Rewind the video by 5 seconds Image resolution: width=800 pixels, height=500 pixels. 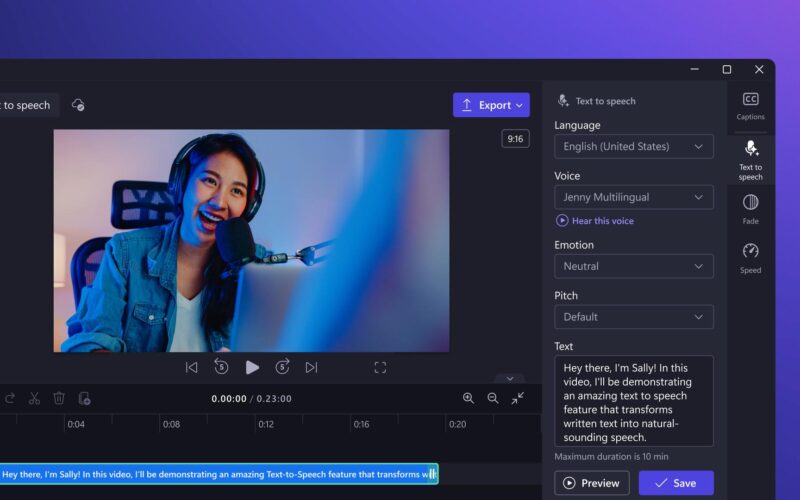[x=222, y=367]
